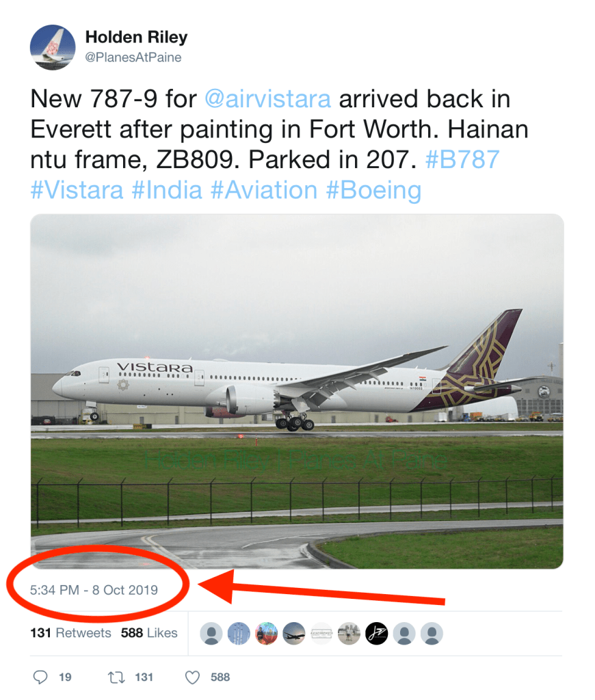Like the tweet with heart icon

pyautogui.click(x=193, y=677)
